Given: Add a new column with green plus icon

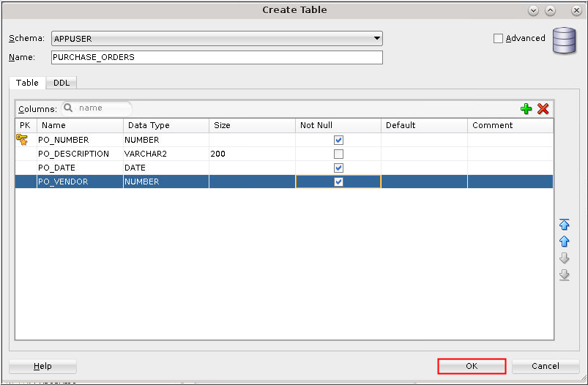Looking at the screenshot, I should 526,109.
